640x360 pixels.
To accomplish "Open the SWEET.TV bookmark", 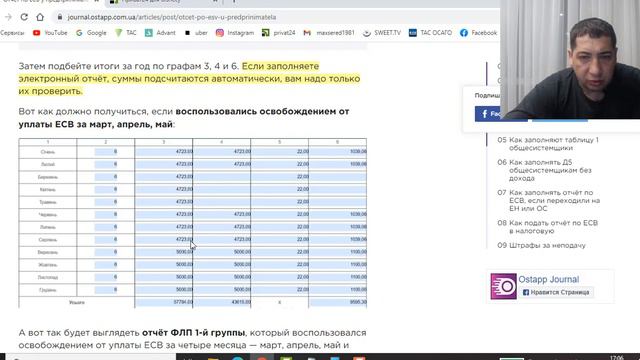I will click(382, 33).
